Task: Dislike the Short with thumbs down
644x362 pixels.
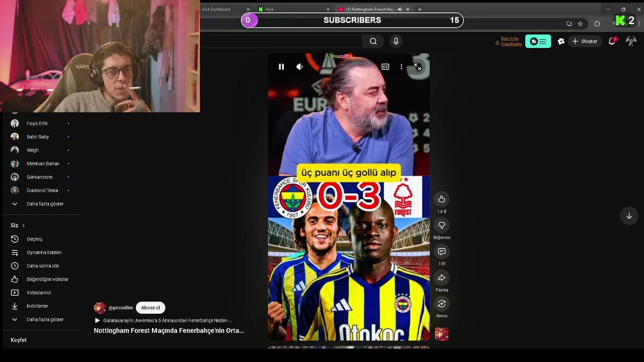Action: tap(441, 225)
